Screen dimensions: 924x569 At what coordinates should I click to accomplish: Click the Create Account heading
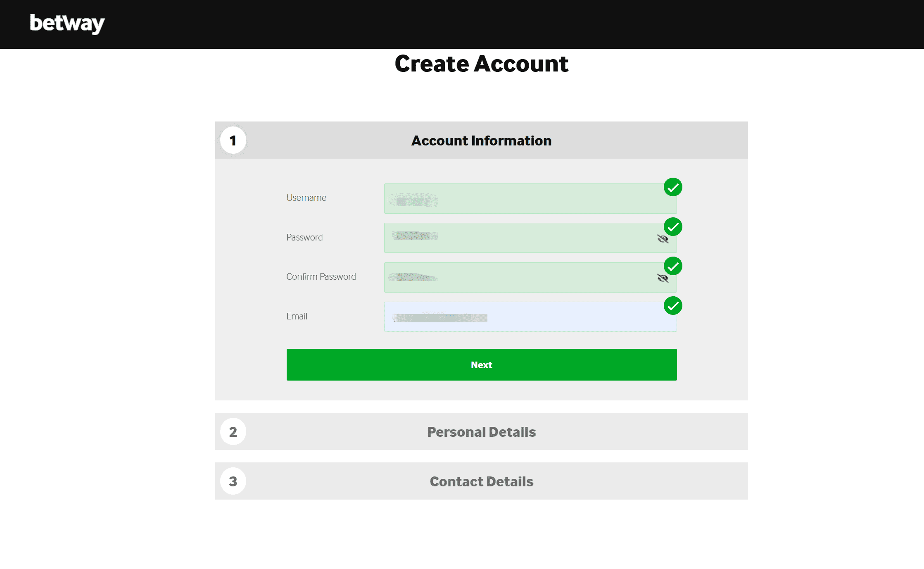click(x=481, y=64)
